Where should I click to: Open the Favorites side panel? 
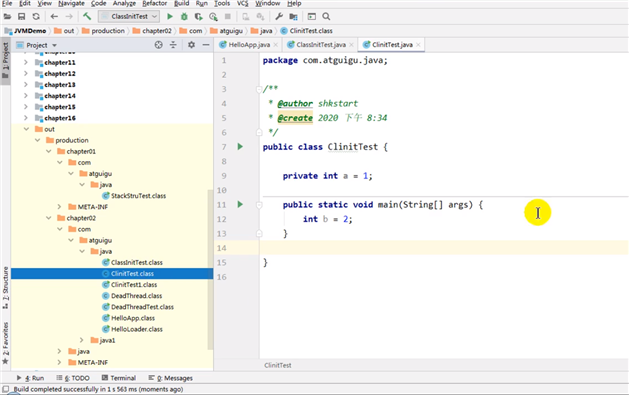(5, 343)
